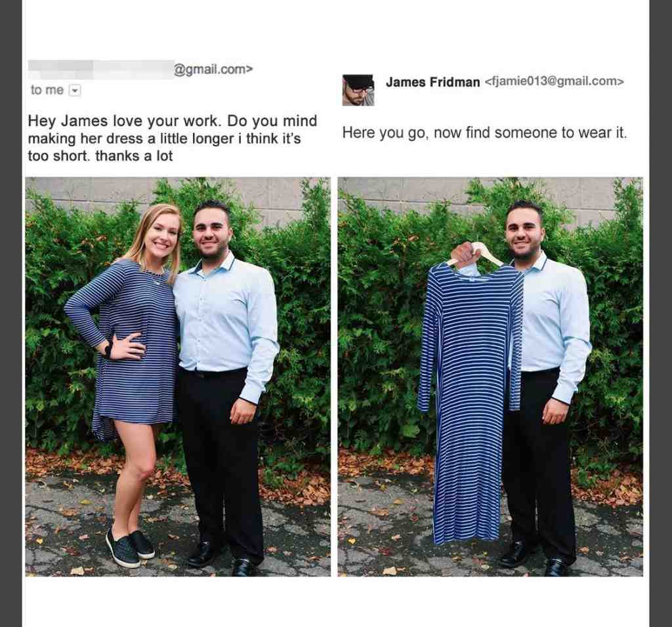Click James Fridman's profile avatar
This screenshot has height=627, width=672.
(358, 90)
